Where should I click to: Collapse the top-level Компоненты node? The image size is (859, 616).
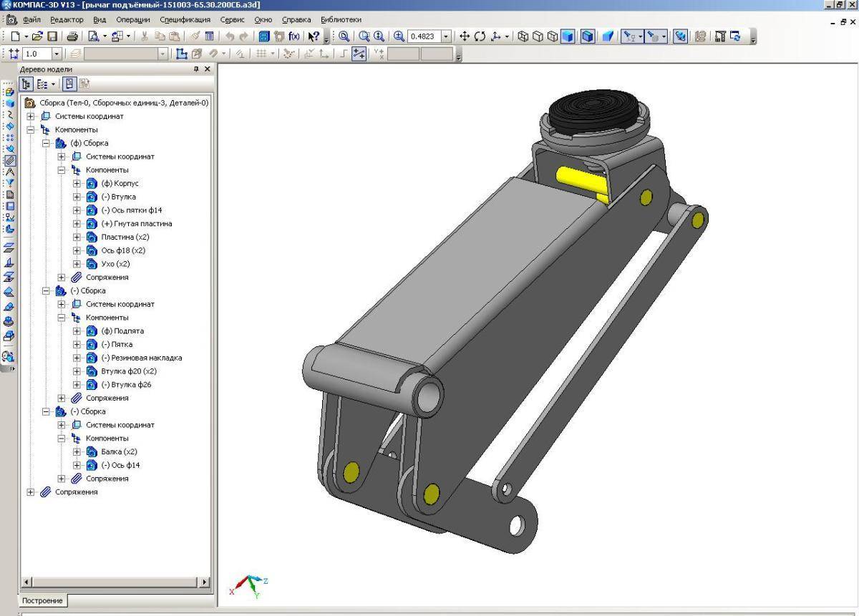click(30, 129)
